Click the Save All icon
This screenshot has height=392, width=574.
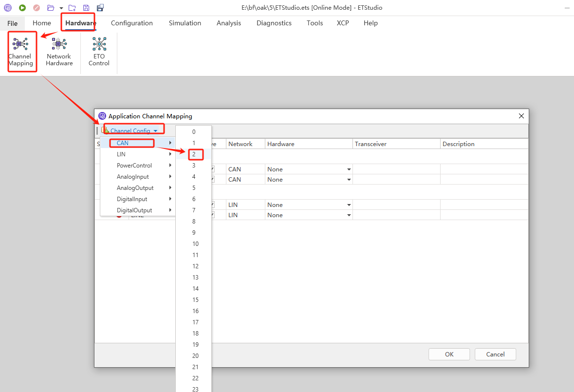(100, 8)
